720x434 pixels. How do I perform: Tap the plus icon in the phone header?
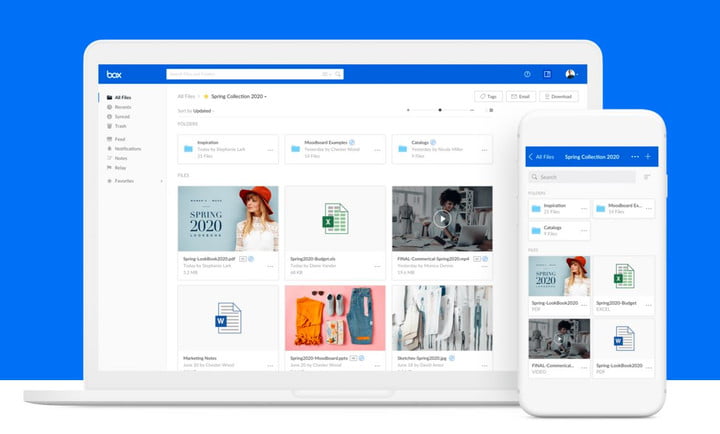click(648, 157)
